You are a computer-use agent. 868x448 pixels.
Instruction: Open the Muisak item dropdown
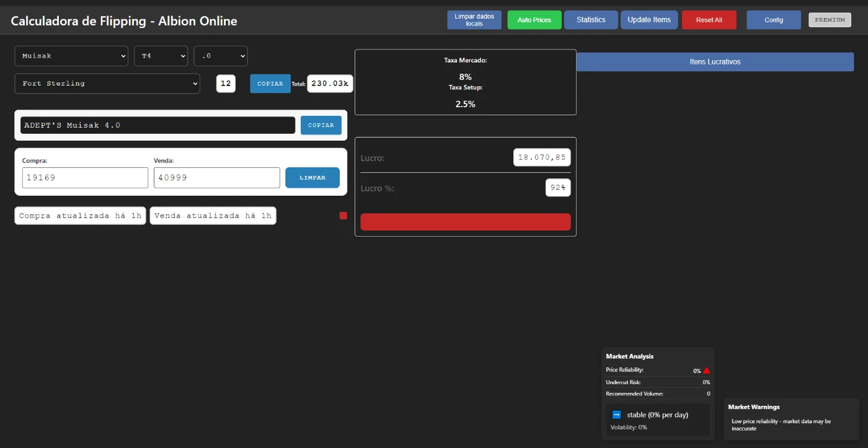(71, 56)
